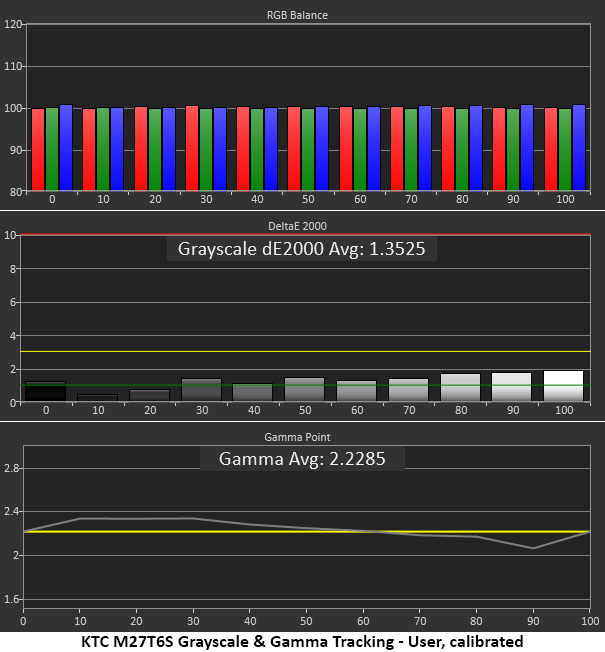Click the DeltaE 2000 chart title
This screenshot has height=652, width=605.
coord(297,226)
